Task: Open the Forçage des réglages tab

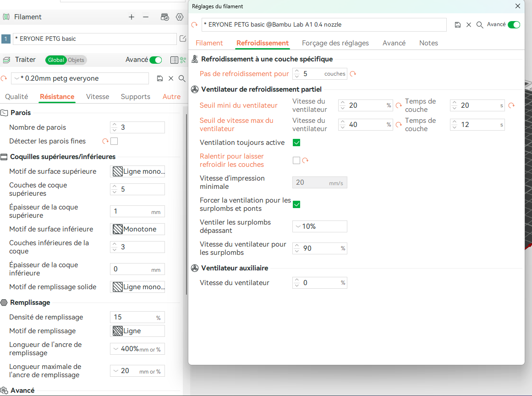Action: coord(335,43)
